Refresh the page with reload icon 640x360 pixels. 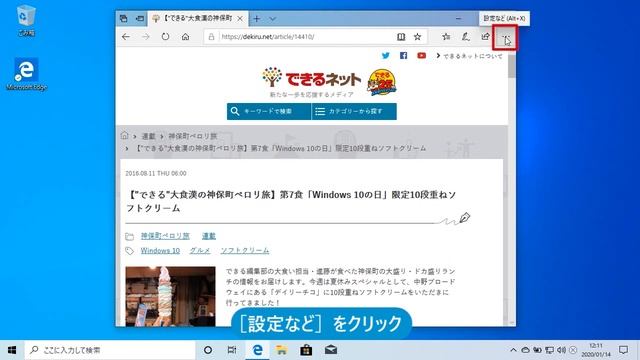point(165,37)
